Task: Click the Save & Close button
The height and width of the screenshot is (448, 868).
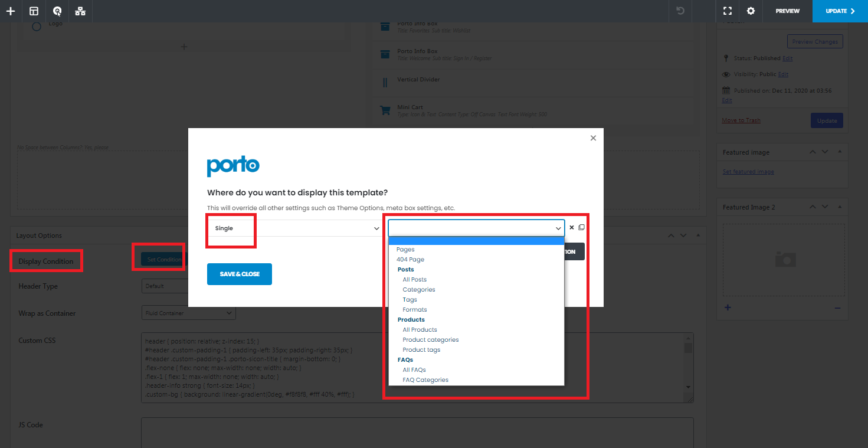Action: (240, 274)
